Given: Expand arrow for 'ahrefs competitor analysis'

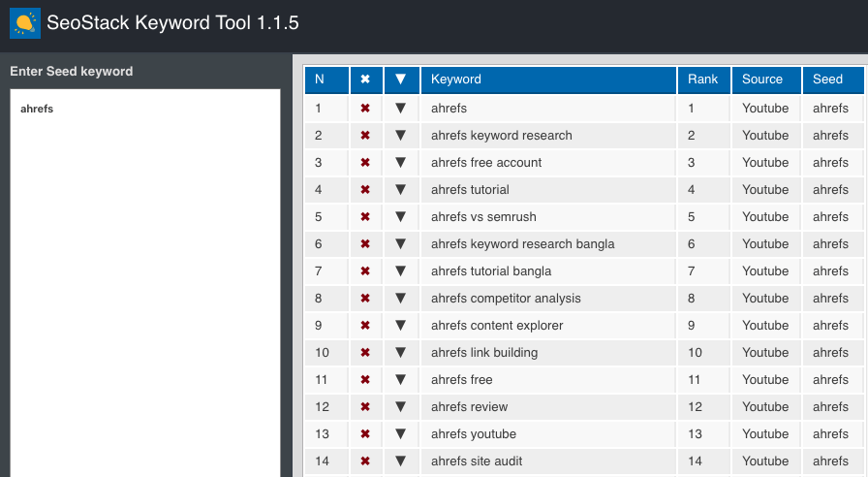Looking at the screenshot, I should click(401, 299).
